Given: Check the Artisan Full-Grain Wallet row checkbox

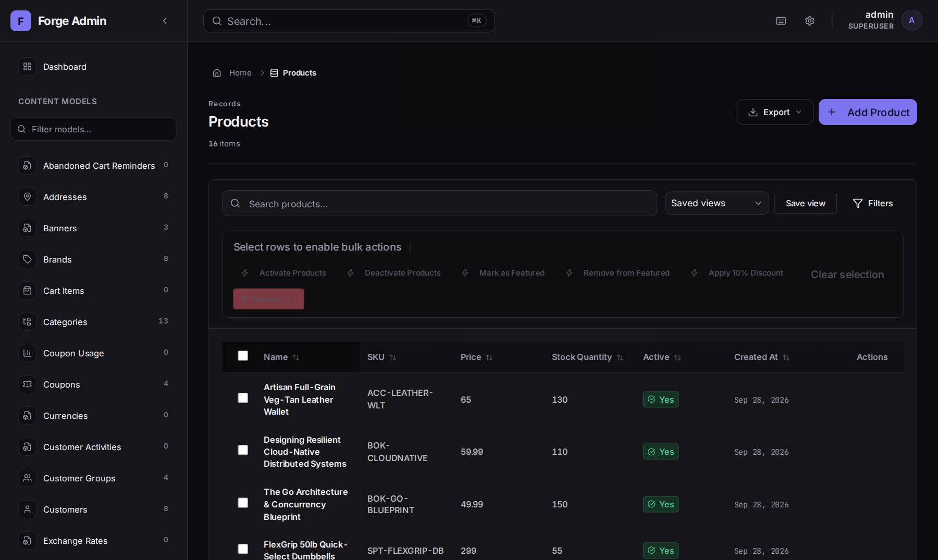Looking at the screenshot, I should [x=243, y=398].
